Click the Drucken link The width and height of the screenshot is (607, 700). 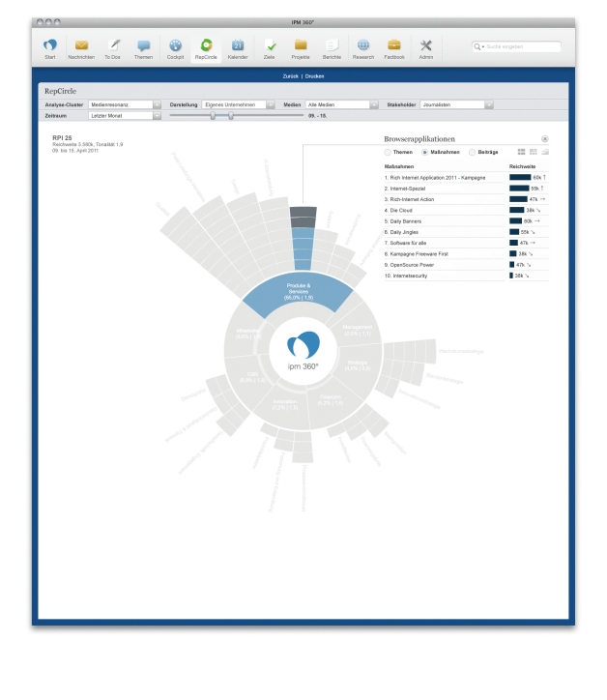click(x=315, y=75)
